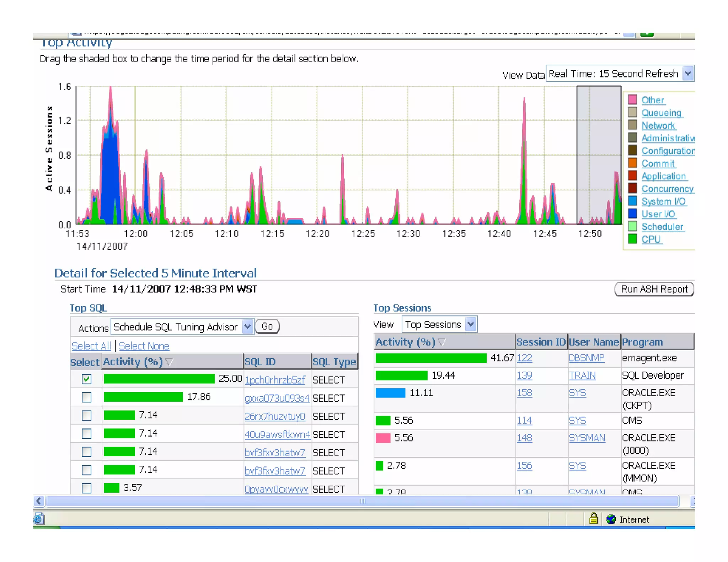The image size is (728, 562).
Task: Click the Internet Explorer page icon in status bar
Action: click(39, 519)
